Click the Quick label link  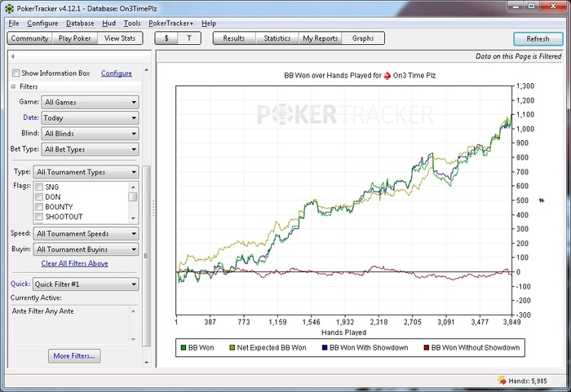point(20,284)
